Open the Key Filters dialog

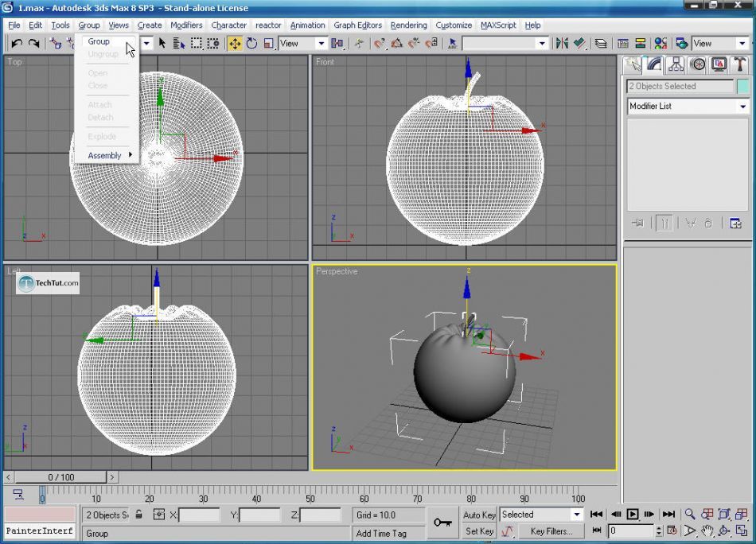[x=551, y=531]
